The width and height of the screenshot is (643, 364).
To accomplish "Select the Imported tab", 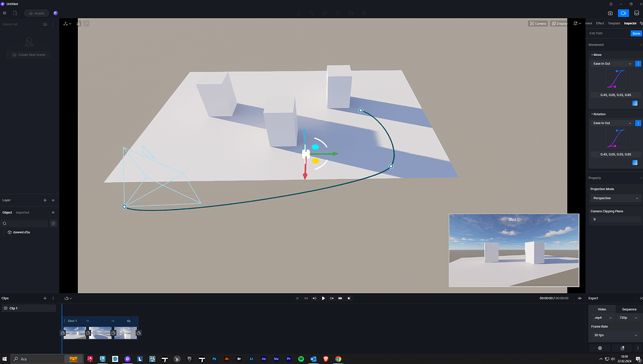I will pos(22,212).
